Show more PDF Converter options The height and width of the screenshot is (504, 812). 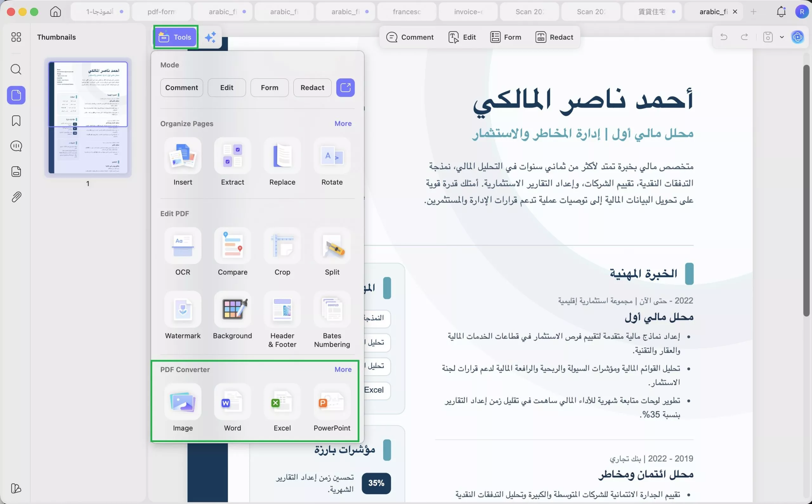[343, 370]
